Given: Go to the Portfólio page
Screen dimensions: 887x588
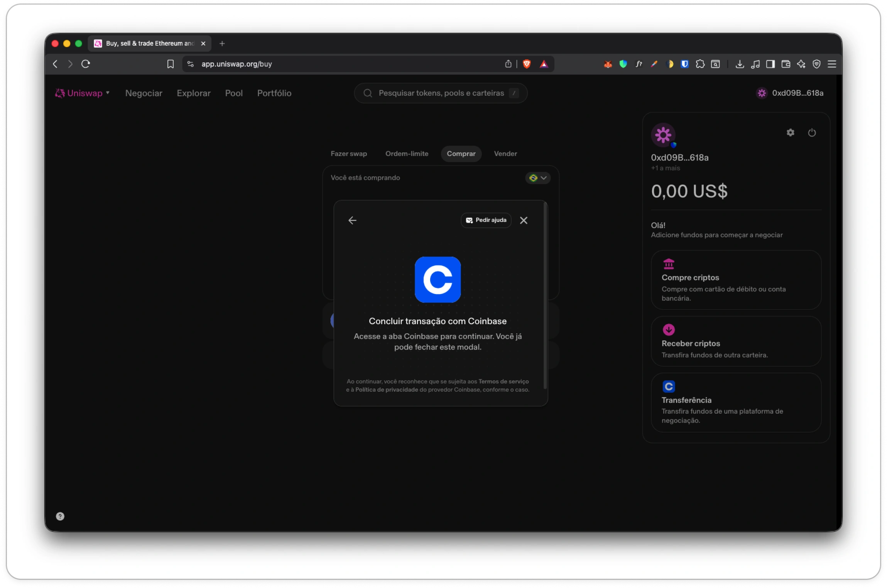Looking at the screenshot, I should coord(274,93).
